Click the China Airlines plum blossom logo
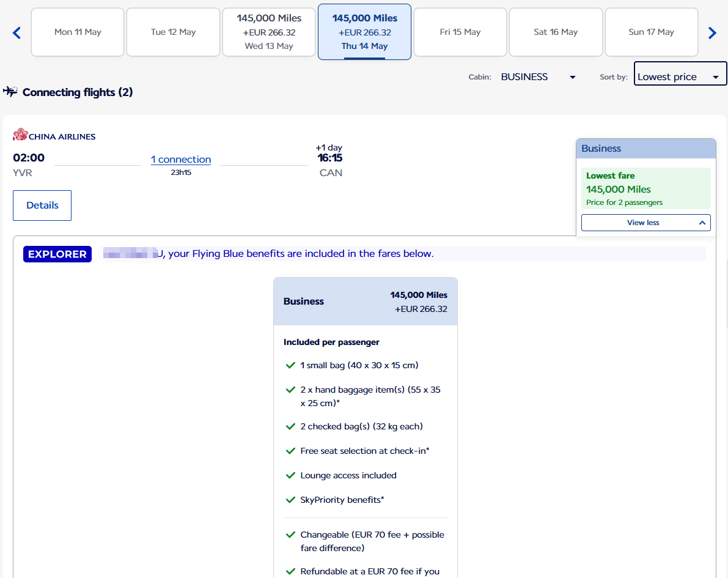 [x=20, y=135]
